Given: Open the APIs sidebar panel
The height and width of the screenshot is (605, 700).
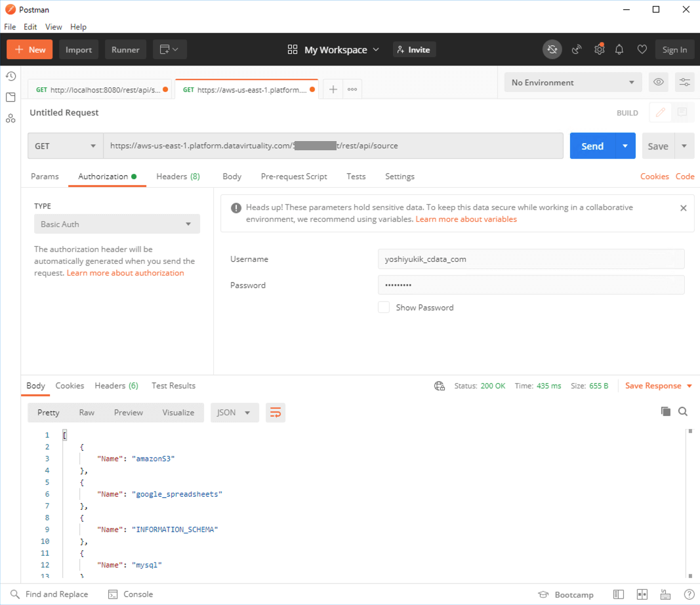Looking at the screenshot, I should click(10, 118).
